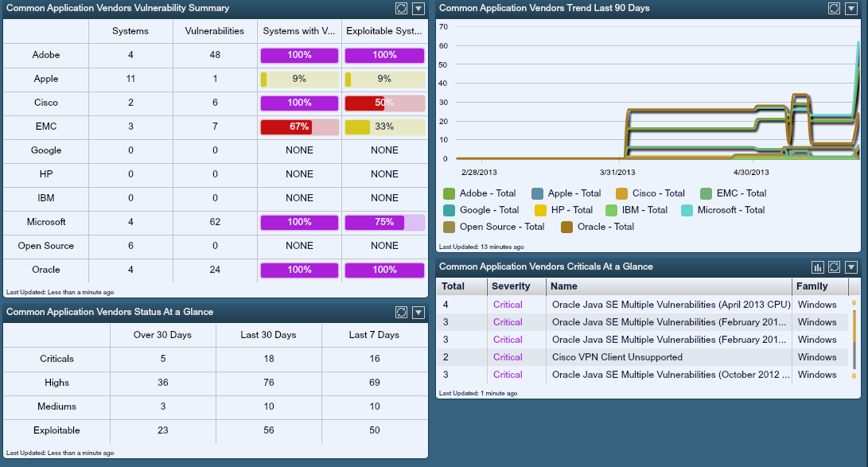Click the Criticals list vertical scrollbar

pos(854,339)
